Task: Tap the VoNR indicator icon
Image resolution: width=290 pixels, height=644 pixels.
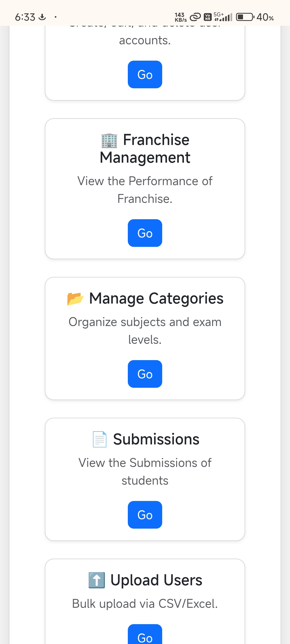Action: [208, 17]
